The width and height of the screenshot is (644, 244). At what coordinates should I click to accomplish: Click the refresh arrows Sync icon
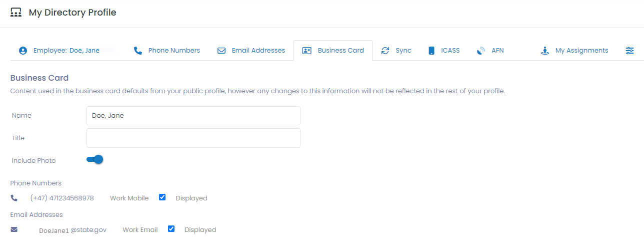point(385,51)
